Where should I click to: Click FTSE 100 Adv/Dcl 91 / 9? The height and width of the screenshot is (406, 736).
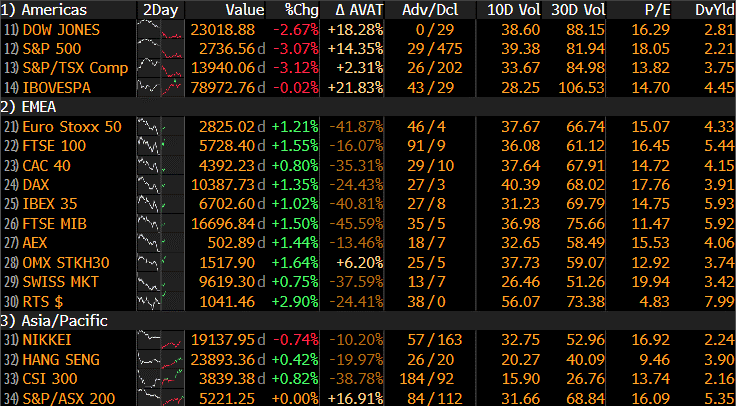[x=427, y=146]
